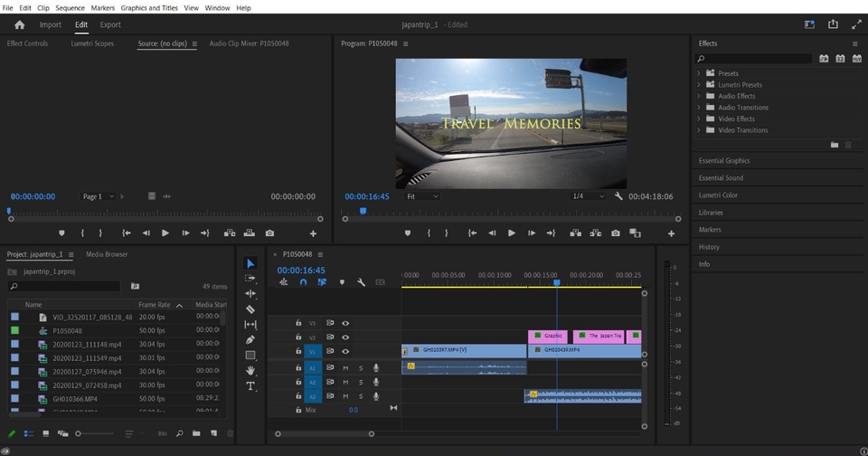Image resolution: width=868 pixels, height=456 pixels.
Task: Open the Sequence menu
Action: click(70, 7)
